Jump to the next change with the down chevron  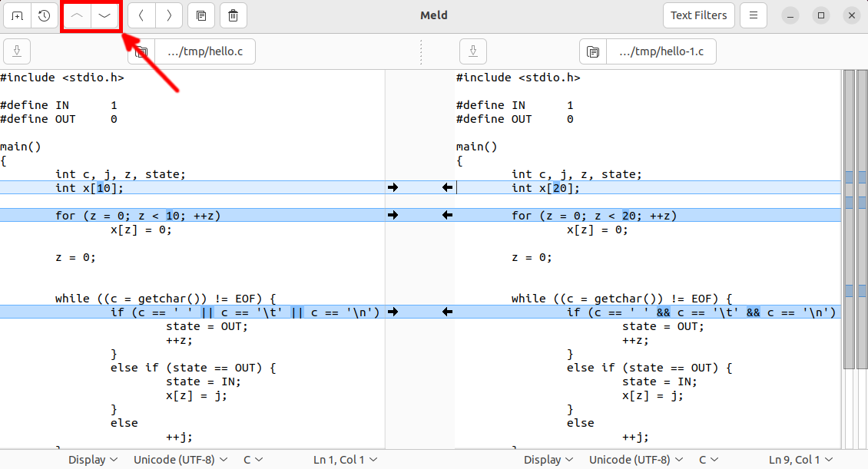click(104, 15)
